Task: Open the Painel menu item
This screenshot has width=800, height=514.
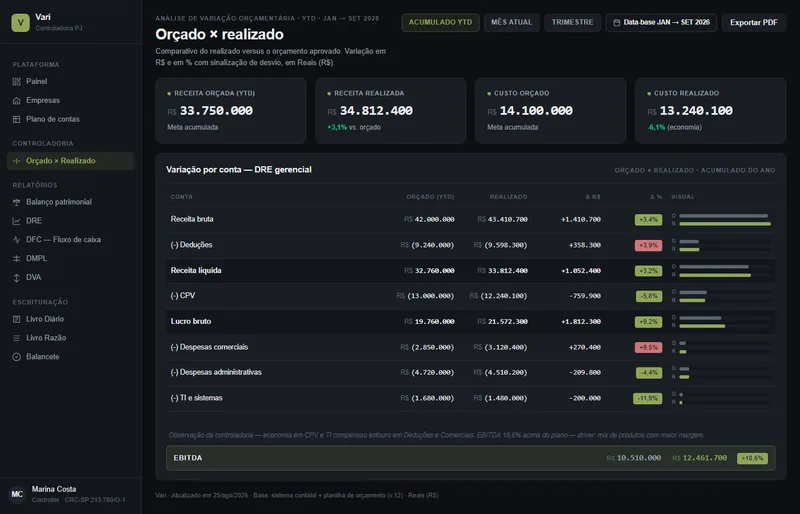Action: tap(70, 82)
